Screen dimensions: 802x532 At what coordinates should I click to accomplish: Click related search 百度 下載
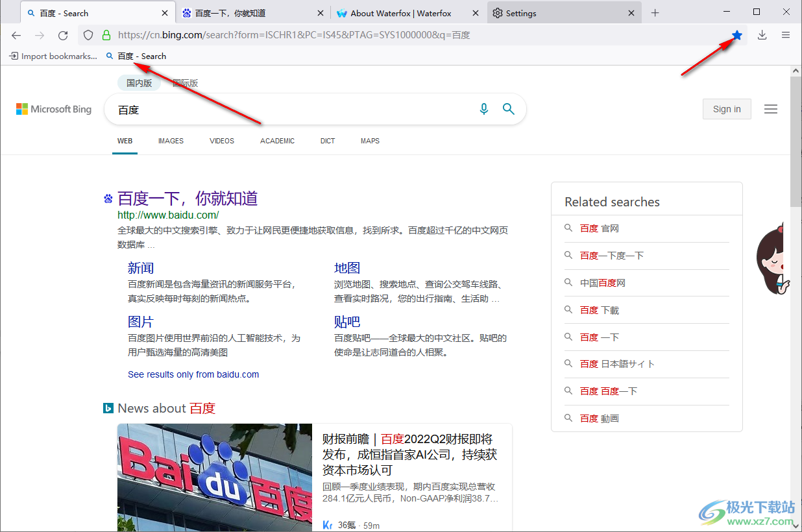click(600, 310)
